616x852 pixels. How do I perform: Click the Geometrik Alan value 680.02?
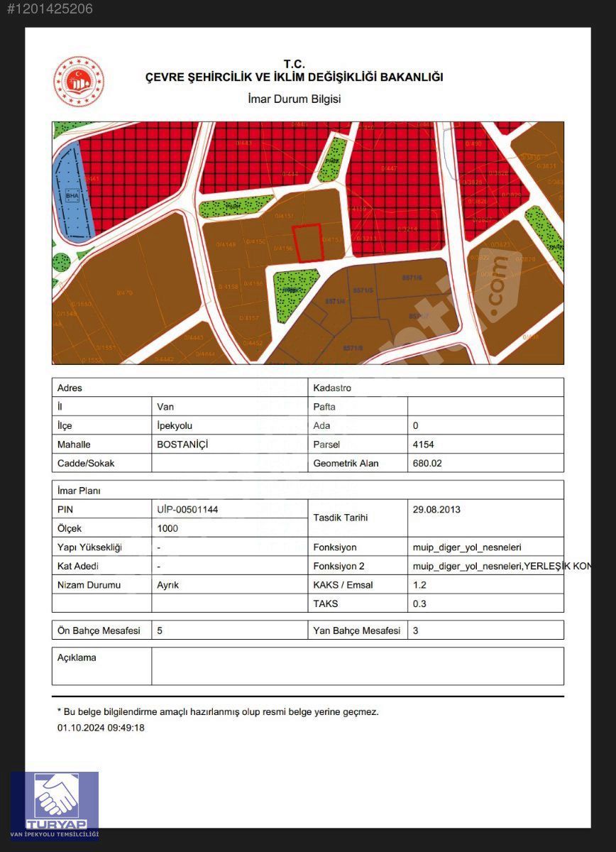click(427, 463)
